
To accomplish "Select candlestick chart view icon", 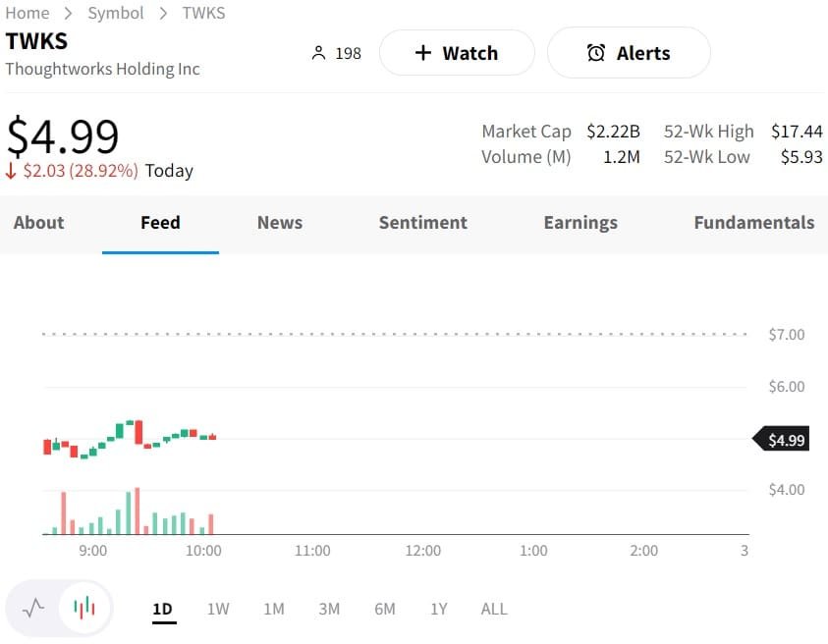I will click(85, 608).
